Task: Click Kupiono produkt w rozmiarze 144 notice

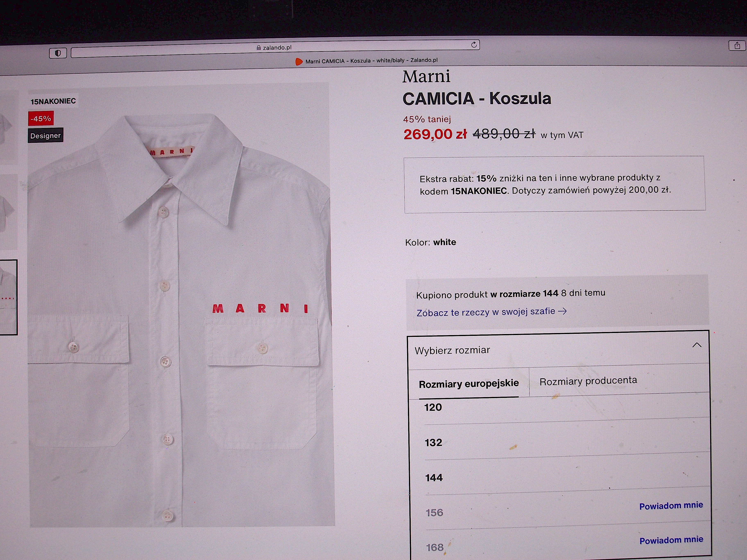Action: point(511,294)
